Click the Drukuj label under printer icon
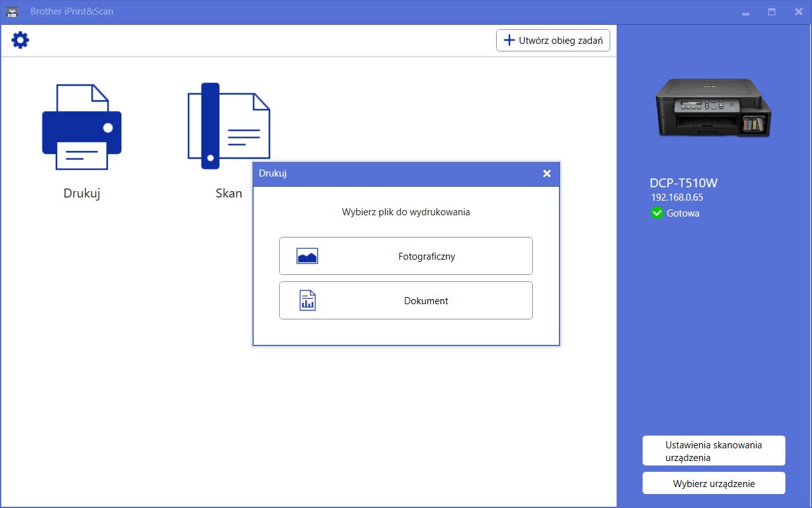The width and height of the screenshot is (812, 508). click(82, 194)
